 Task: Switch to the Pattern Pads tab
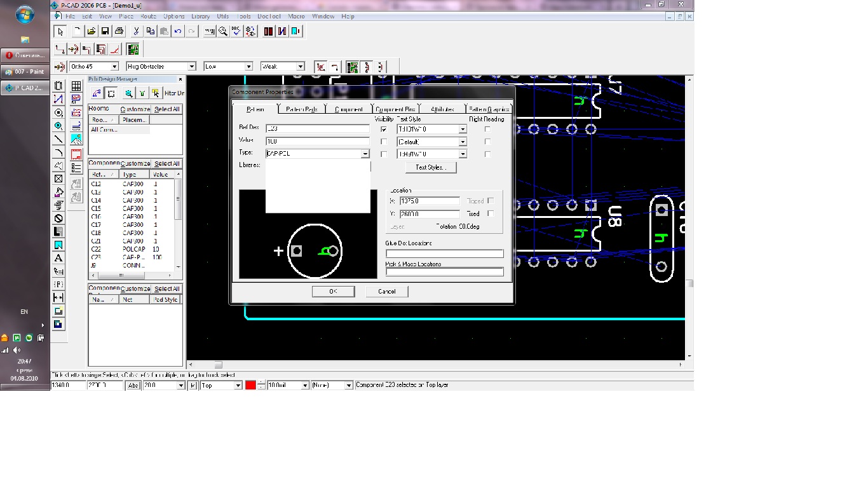[301, 109]
